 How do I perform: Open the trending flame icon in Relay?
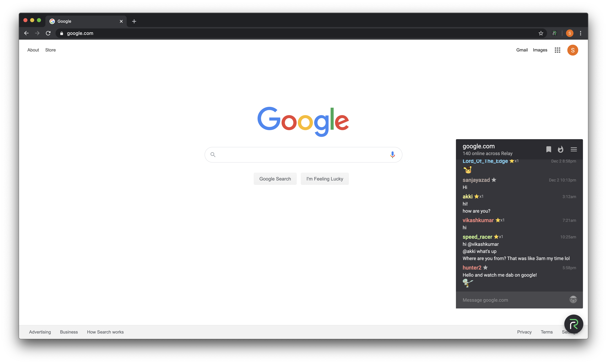[x=561, y=149]
